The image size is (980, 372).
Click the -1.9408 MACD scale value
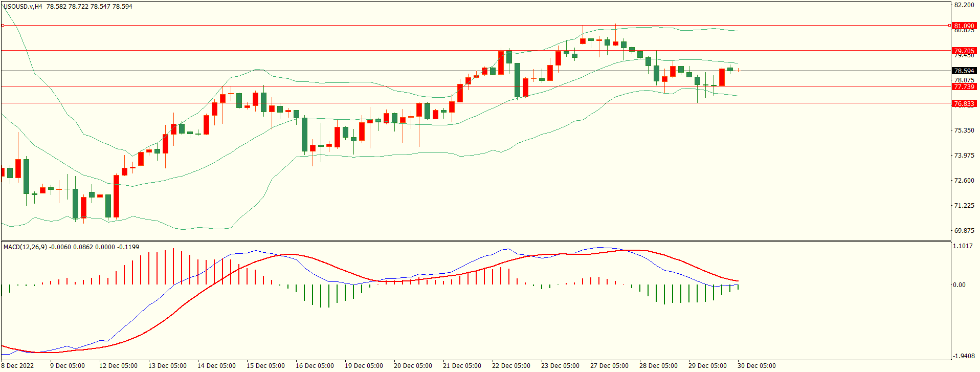[x=963, y=356]
